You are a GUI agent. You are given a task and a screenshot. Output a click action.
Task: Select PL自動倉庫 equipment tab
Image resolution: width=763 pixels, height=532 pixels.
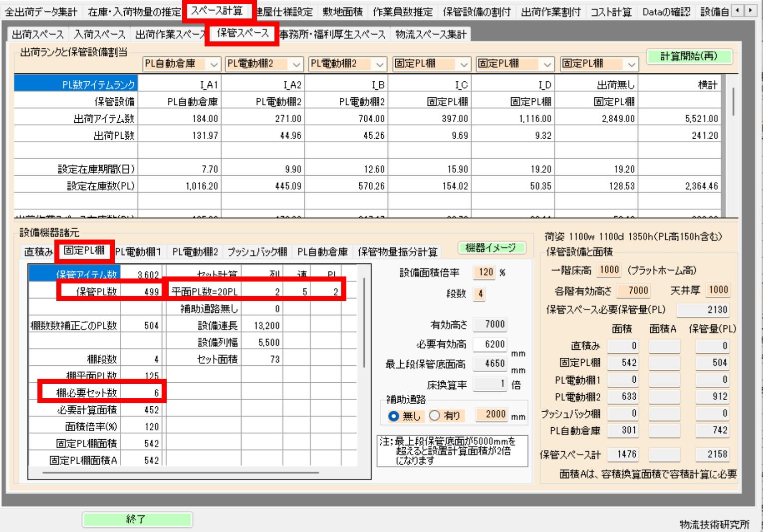[x=322, y=252]
